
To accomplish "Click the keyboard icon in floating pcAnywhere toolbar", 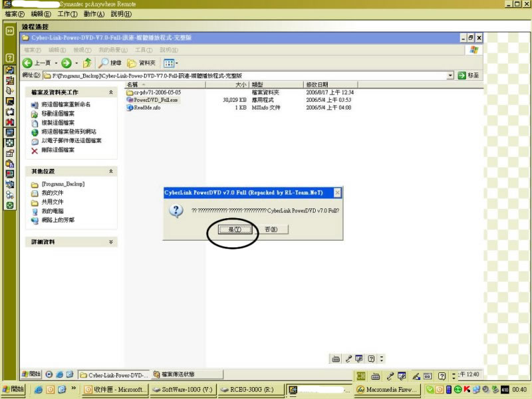I will 336,358.
